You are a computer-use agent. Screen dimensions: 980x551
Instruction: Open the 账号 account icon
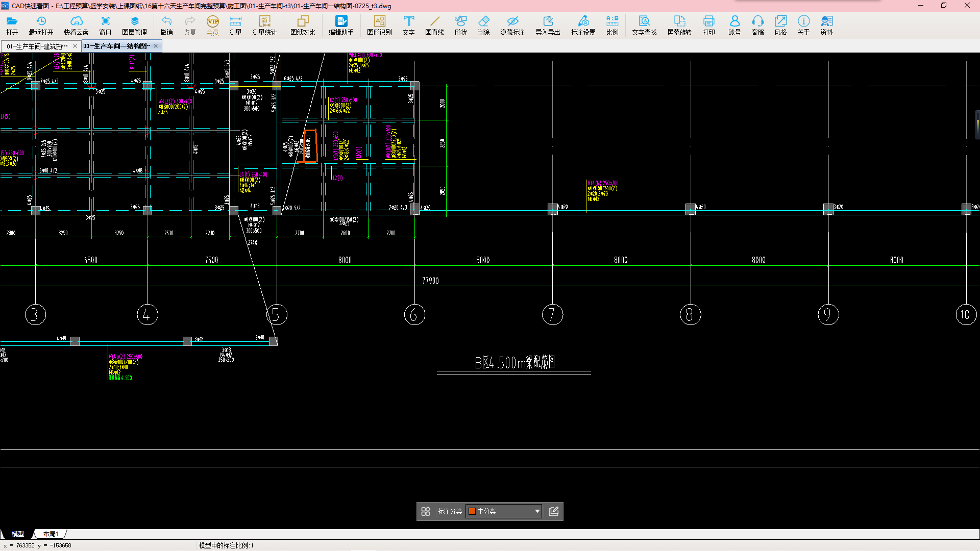click(734, 25)
